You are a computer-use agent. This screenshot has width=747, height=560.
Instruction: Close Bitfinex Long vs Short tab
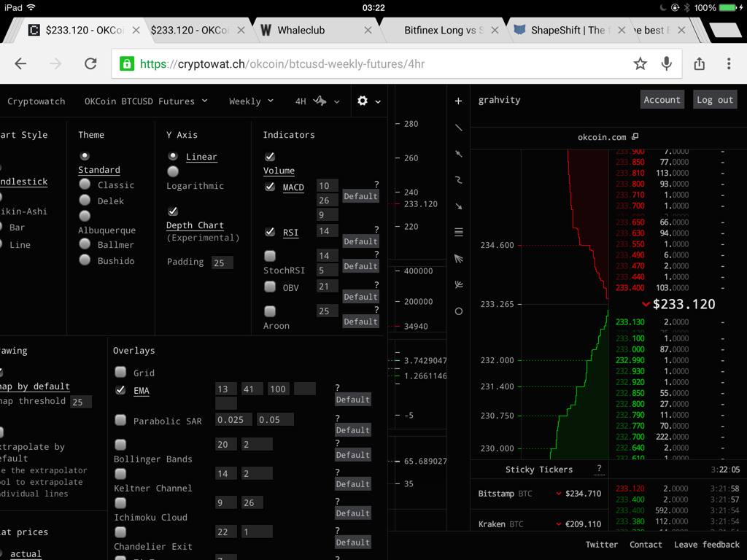pyautogui.click(x=495, y=30)
